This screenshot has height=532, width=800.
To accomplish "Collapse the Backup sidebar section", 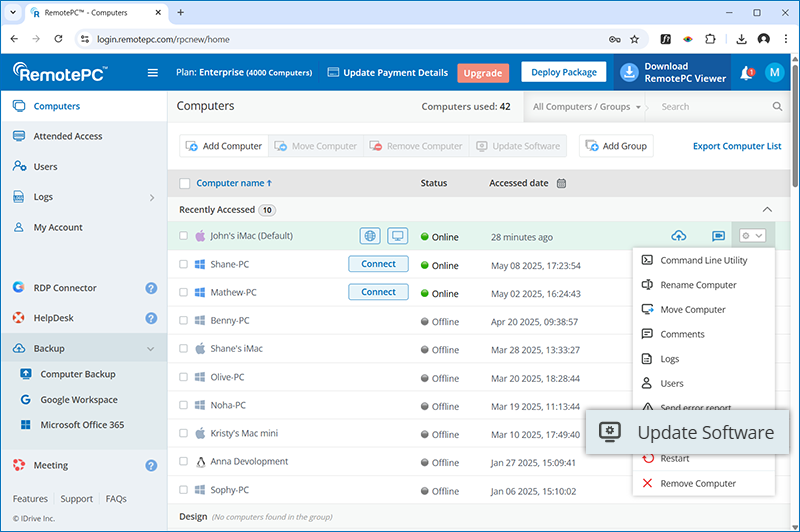I will point(151,349).
